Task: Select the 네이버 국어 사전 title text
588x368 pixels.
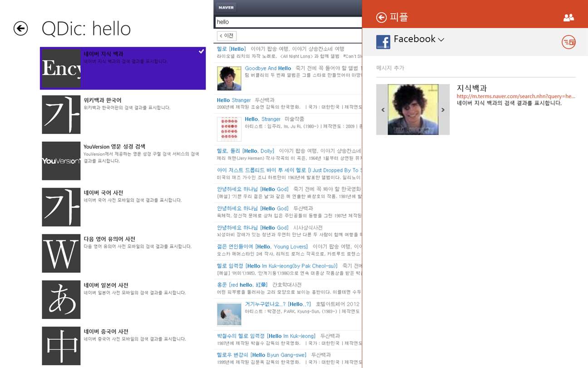Action: point(103,193)
